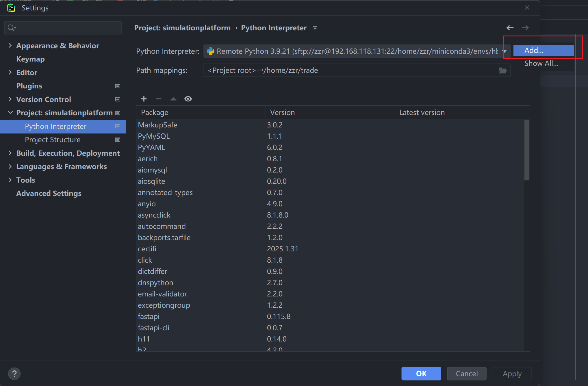This screenshot has width=588, height=386.
Task: Click the install package plus icon
Action: point(144,99)
